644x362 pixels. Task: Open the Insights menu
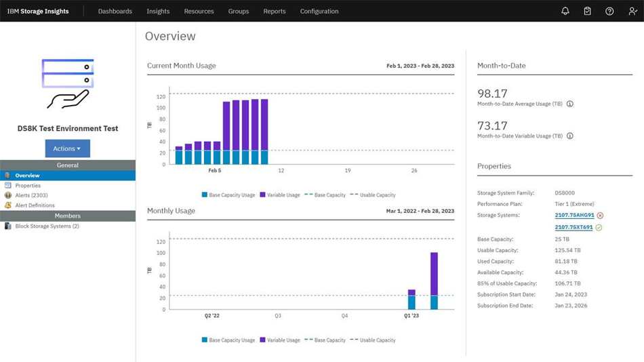[158, 11]
